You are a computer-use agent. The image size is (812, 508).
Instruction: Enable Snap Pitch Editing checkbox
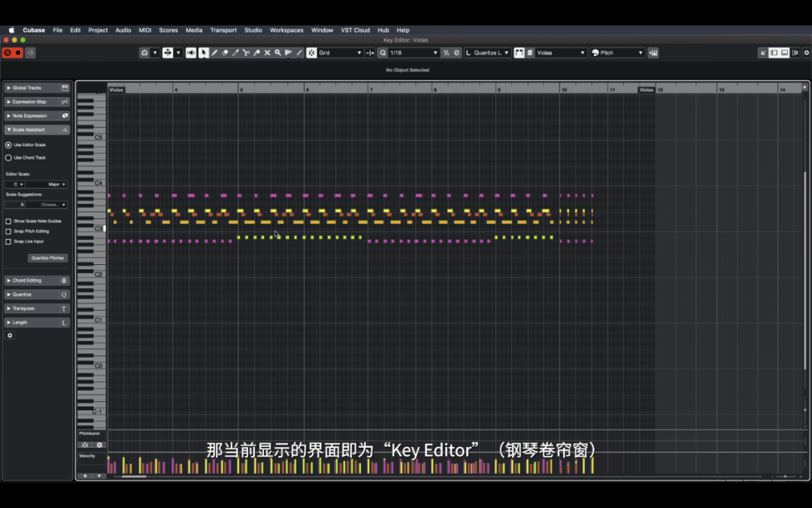coord(8,231)
